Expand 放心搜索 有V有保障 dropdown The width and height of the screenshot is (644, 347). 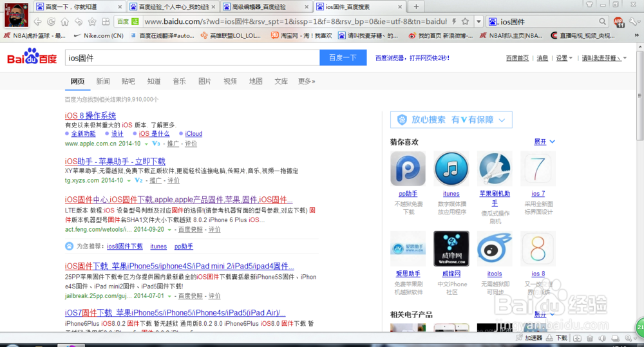pos(502,120)
